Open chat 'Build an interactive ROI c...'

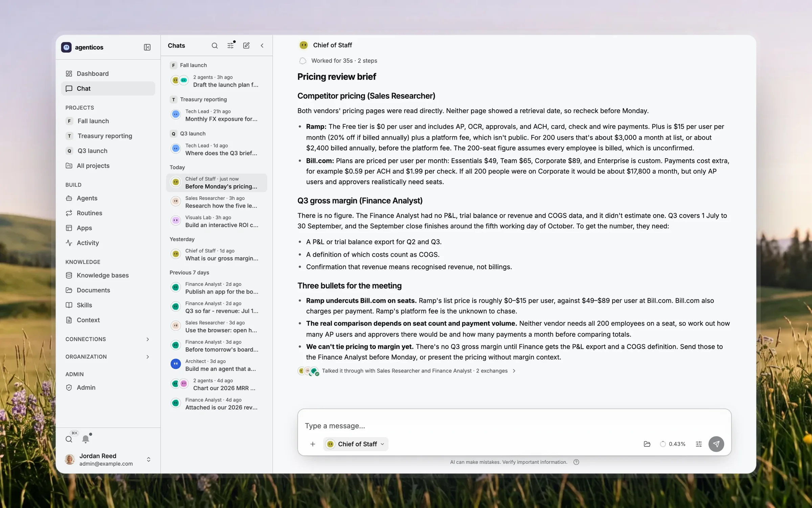pyautogui.click(x=217, y=221)
